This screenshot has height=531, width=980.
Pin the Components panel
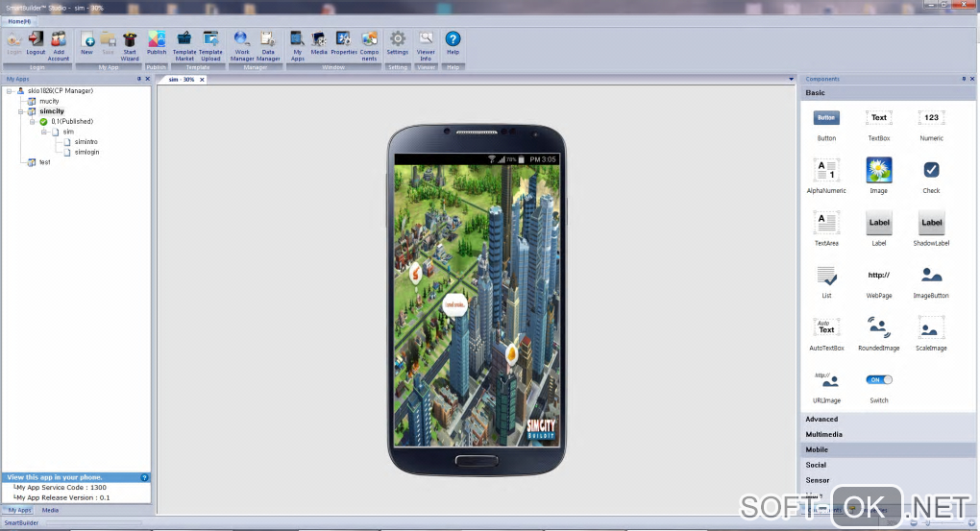click(964, 79)
